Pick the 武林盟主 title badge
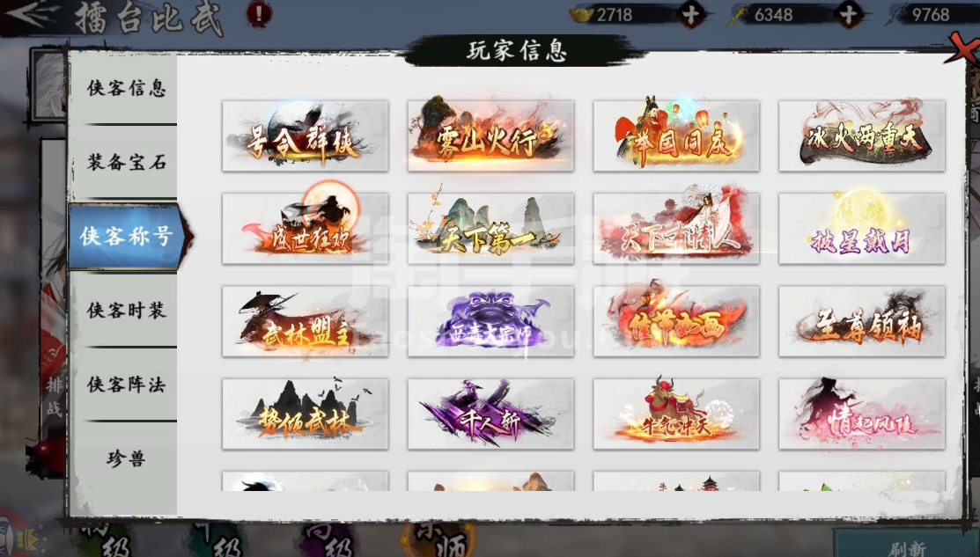 click(305, 321)
